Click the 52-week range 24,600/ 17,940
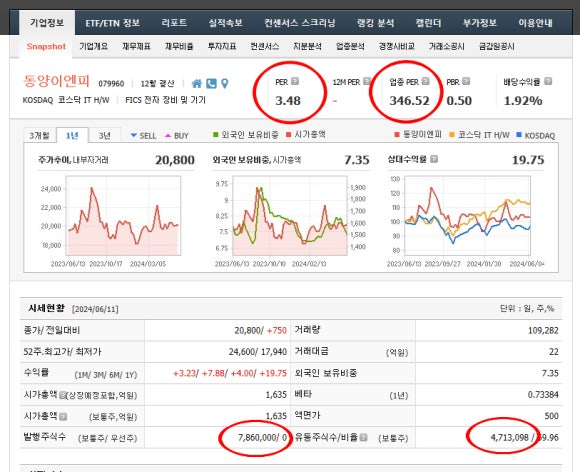 [x=257, y=352]
